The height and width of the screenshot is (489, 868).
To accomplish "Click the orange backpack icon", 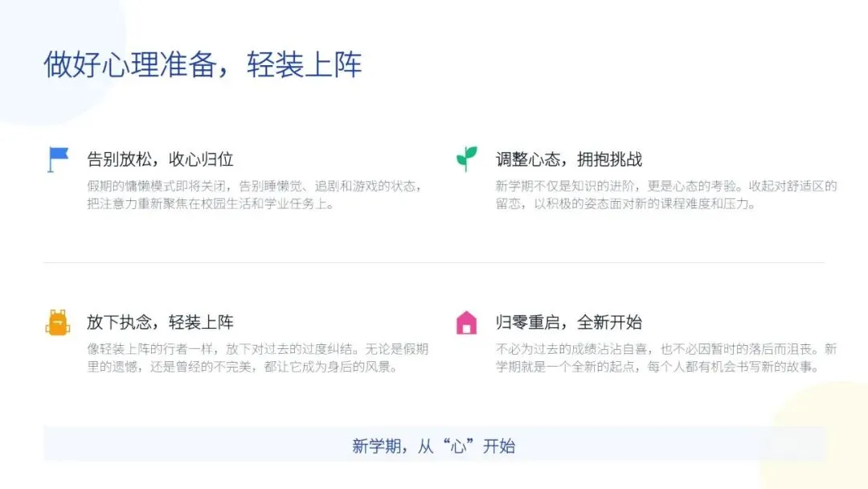I will pos(58,323).
